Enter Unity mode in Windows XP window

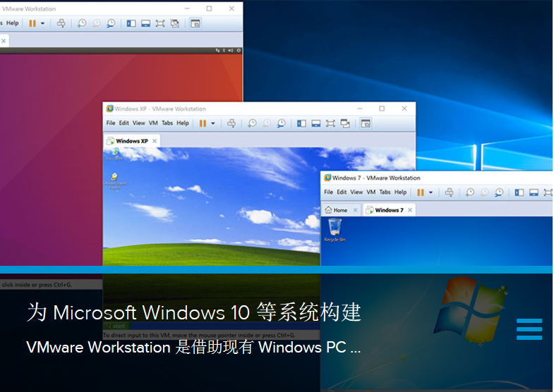pos(345,123)
